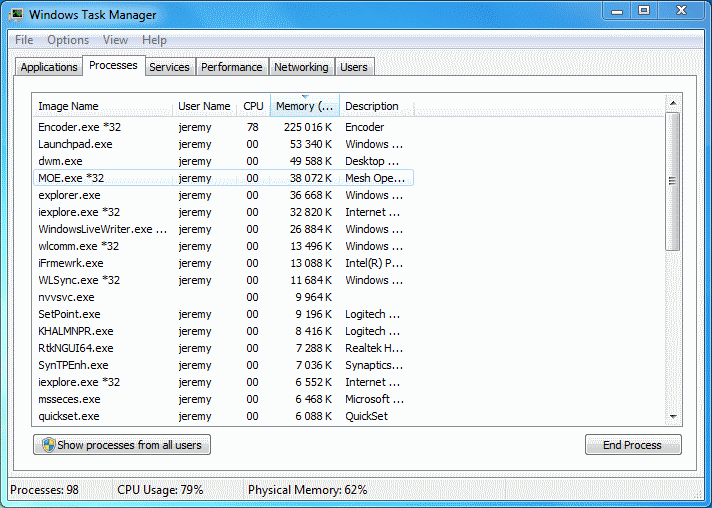The height and width of the screenshot is (508, 712).
Task: Select iexplore.exe *32 using 32 820 K
Action: [x=223, y=212]
